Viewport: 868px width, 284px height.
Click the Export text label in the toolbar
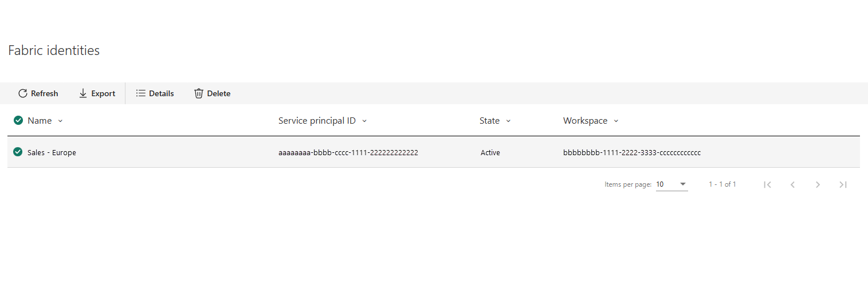(x=103, y=93)
